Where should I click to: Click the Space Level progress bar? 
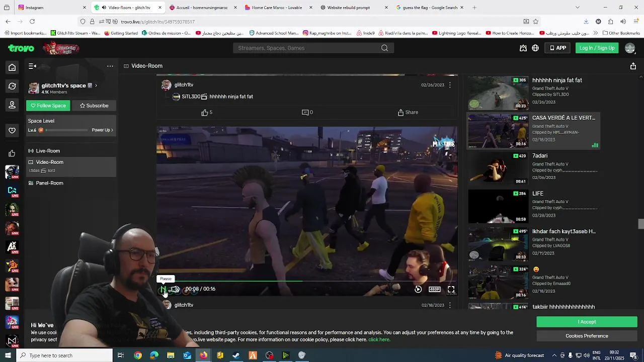[67, 130]
